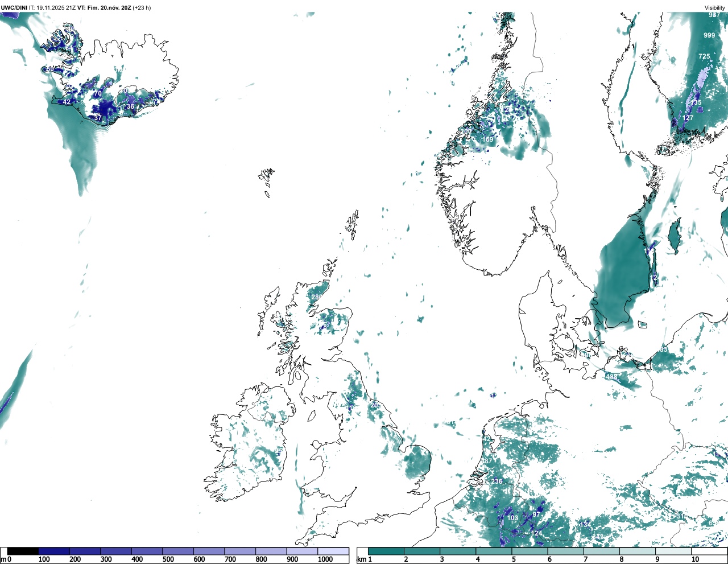Click the '488' value near the Baltic coast
Screen dimensions: 728x564
[611, 377]
